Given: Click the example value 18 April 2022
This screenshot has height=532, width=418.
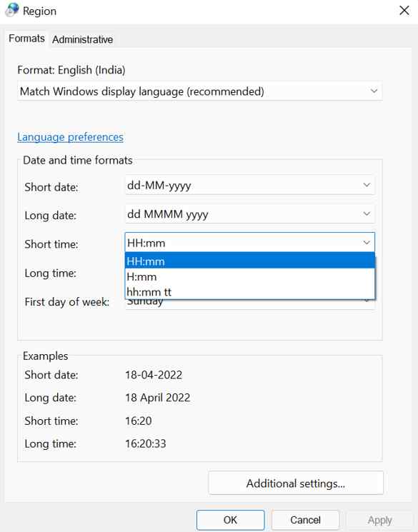Looking at the screenshot, I should [x=158, y=398].
